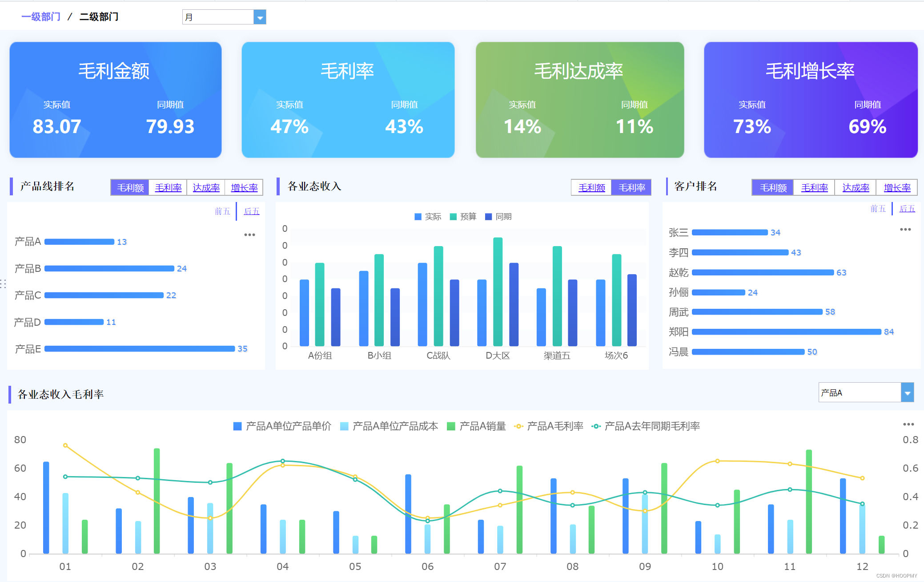Click the 毛利达成率 summary card

[x=579, y=100]
